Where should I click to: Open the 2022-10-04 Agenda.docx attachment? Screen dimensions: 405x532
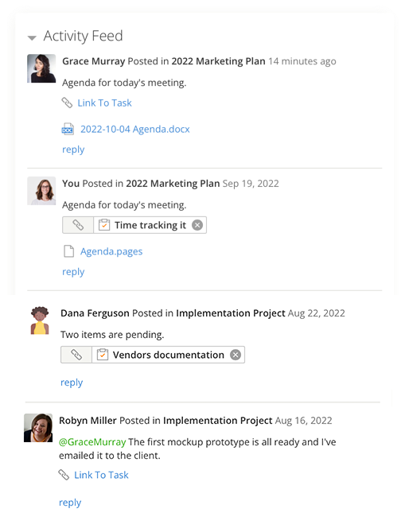pyautogui.click(x=134, y=130)
